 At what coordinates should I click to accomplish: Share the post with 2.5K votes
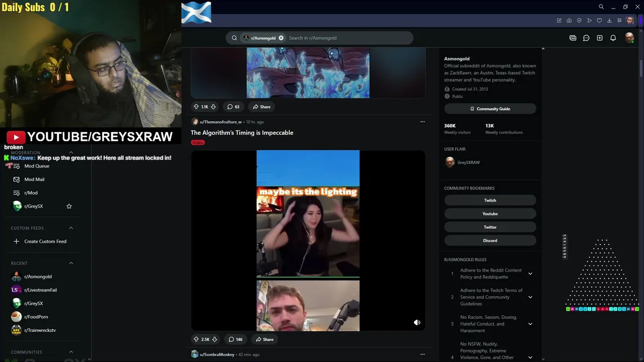click(x=264, y=339)
